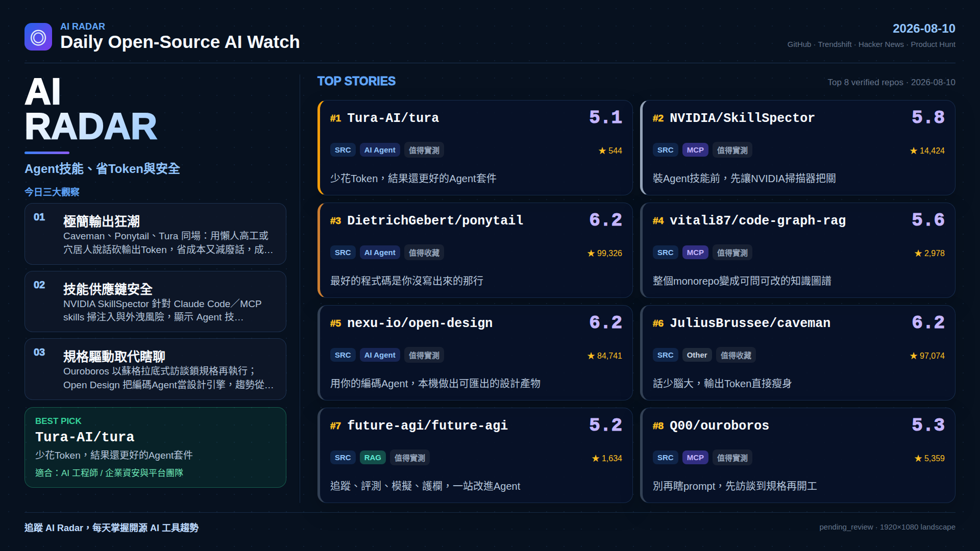Viewport: 980px width, 551px height.
Task: Open observation 03 card 規格驅動取代瞎聊
Action: coord(155,369)
